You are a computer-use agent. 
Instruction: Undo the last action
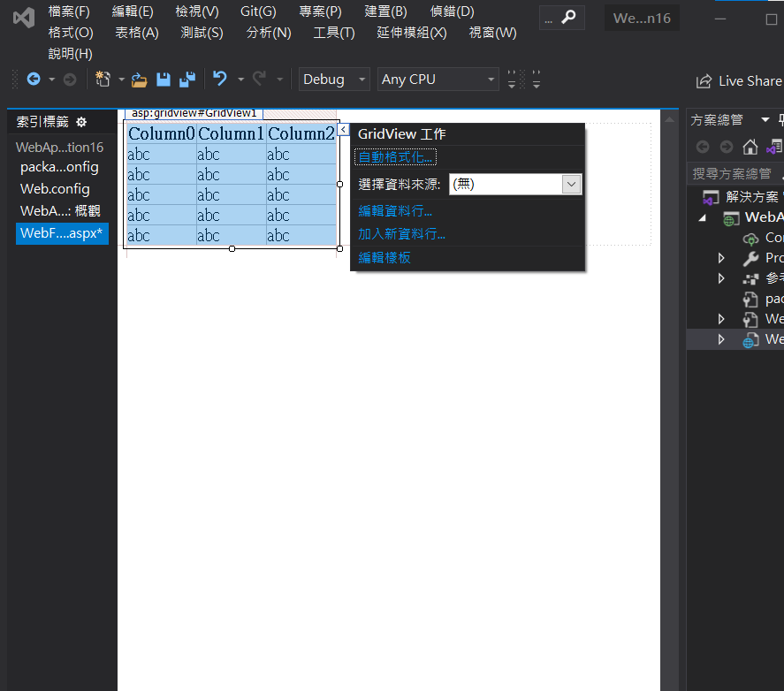click(x=220, y=79)
